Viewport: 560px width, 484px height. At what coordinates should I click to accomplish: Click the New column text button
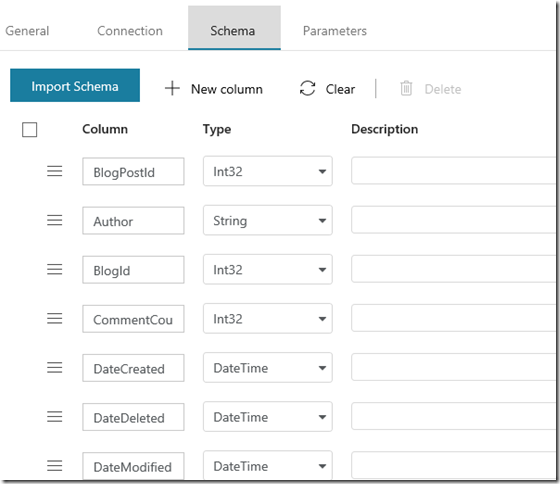(227, 89)
